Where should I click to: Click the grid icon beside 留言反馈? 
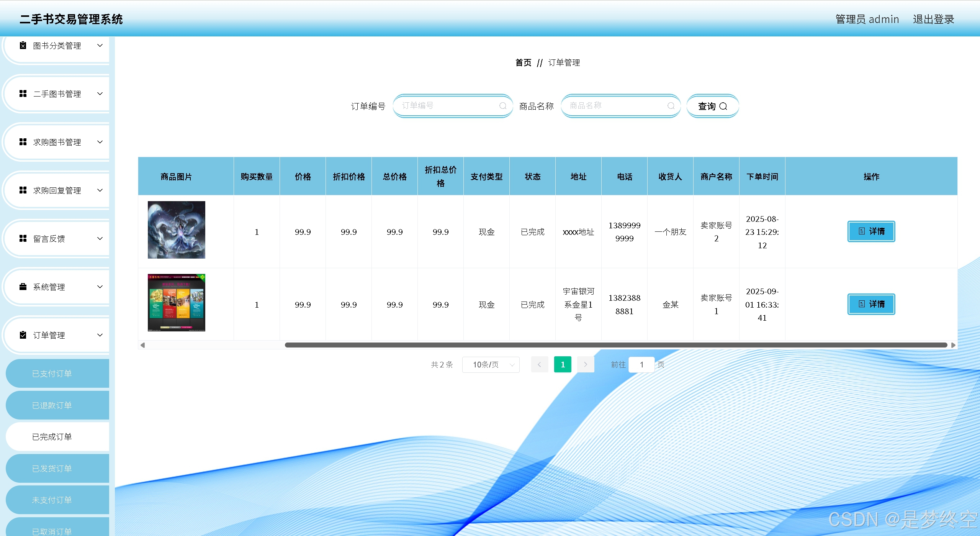tap(23, 238)
